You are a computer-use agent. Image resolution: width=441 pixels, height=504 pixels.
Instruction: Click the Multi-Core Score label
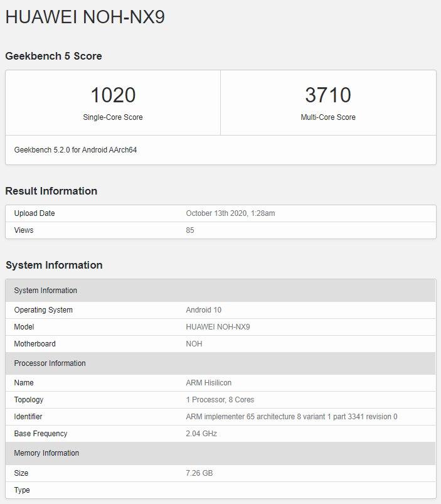(x=328, y=117)
